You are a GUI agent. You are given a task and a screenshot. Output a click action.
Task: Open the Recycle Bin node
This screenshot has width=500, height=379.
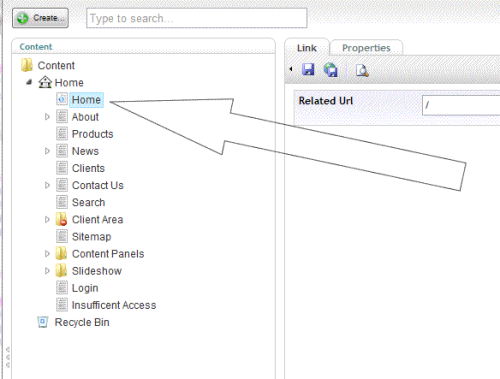82,322
